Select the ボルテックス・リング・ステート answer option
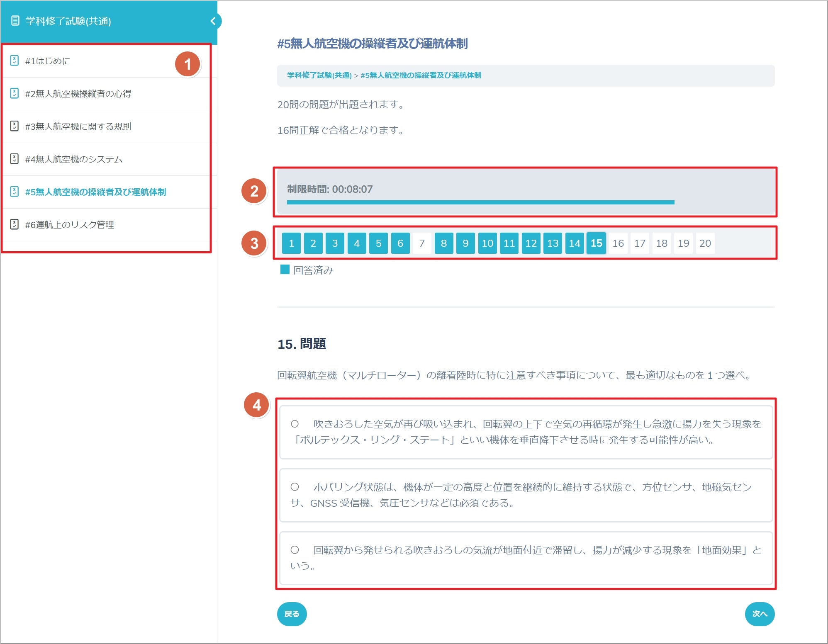This screenshot has height=644, width=828. click(295, 424)
